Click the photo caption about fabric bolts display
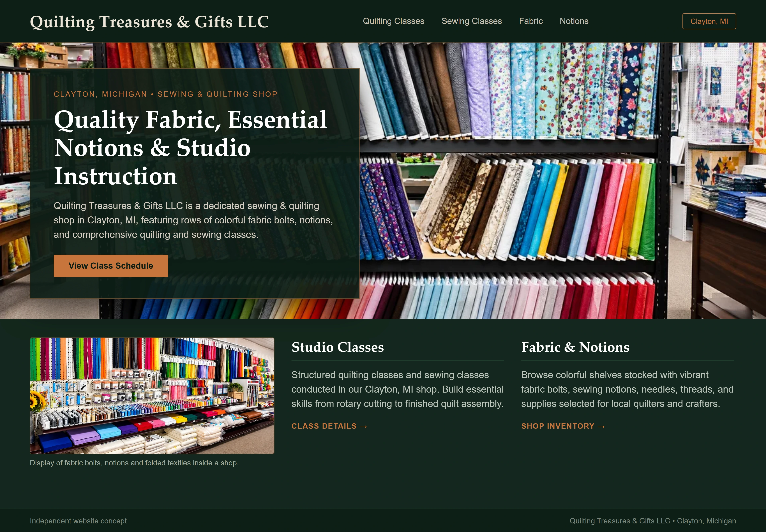 click(x=134, y=463)
